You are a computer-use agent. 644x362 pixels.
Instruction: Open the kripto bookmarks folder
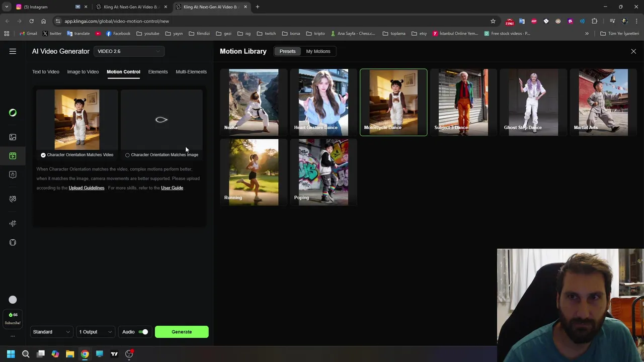coord(315,33)
